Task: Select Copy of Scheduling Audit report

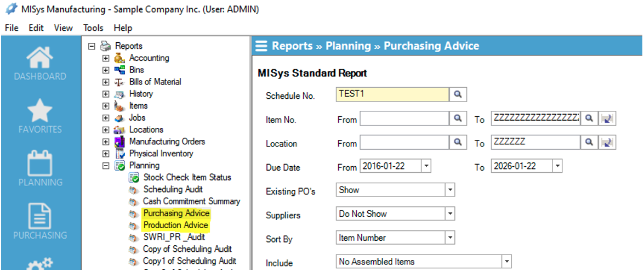Action: [187, 249]
